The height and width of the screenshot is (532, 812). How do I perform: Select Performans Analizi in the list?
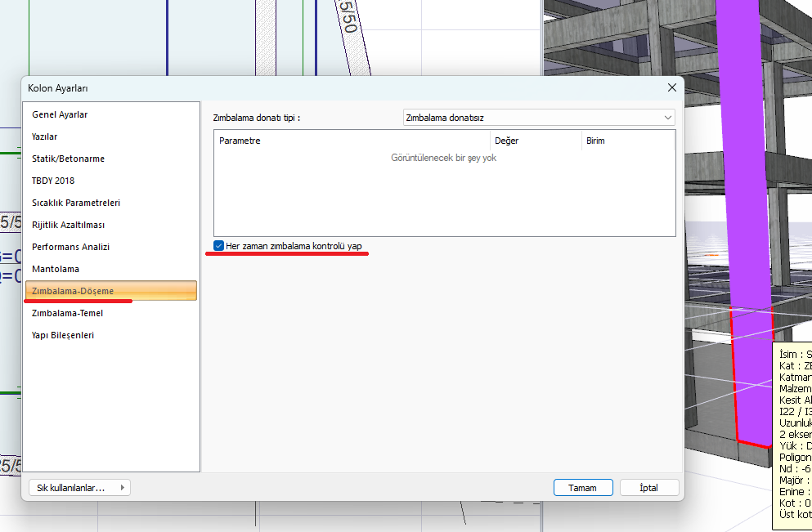70,247
